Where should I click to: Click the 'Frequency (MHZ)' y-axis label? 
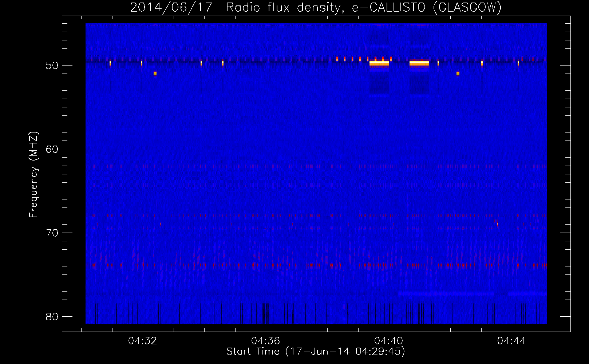33,175
